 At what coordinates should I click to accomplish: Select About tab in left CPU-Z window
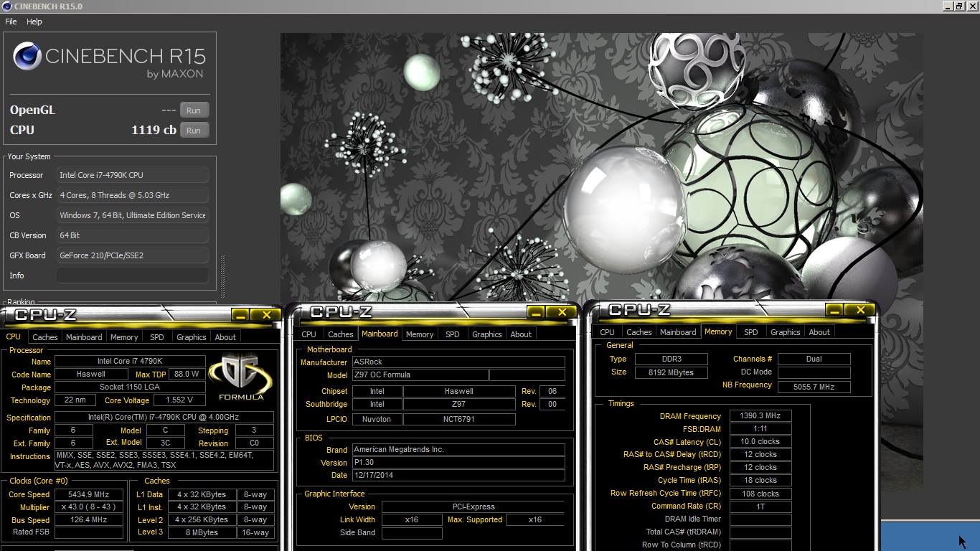[x=225, y=337]
